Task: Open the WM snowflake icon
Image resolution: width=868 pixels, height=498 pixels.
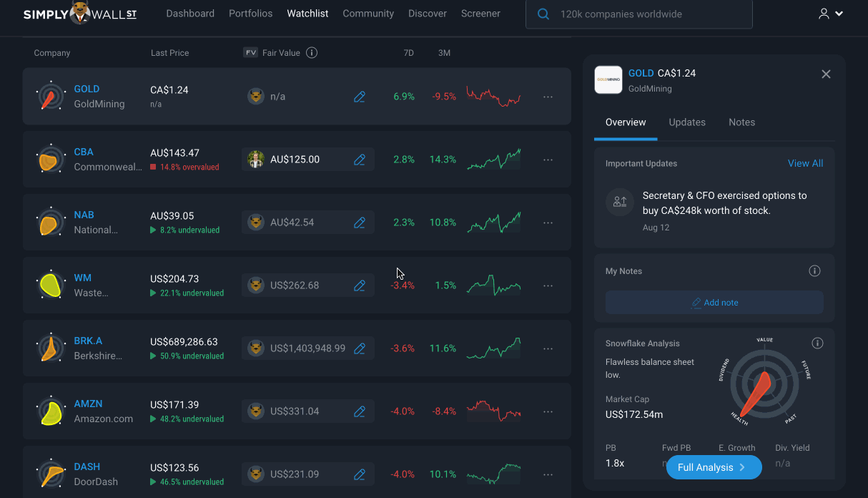Action: pyautogui.click(x=51, y=285)
